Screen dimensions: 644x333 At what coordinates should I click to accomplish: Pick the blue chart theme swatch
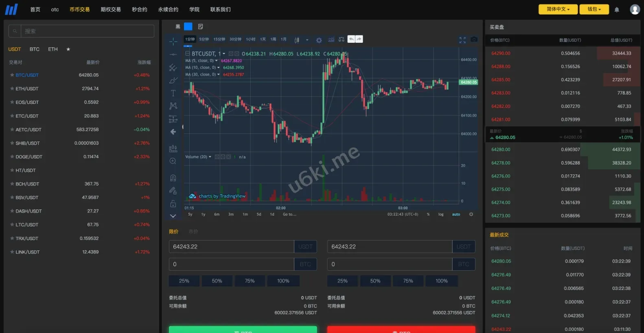(188, 26)
